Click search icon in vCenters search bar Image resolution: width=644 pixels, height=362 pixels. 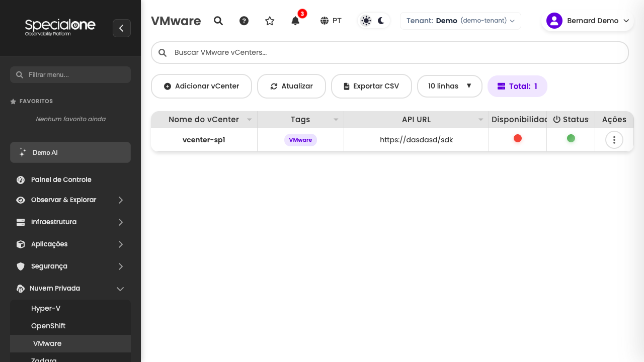163,52
